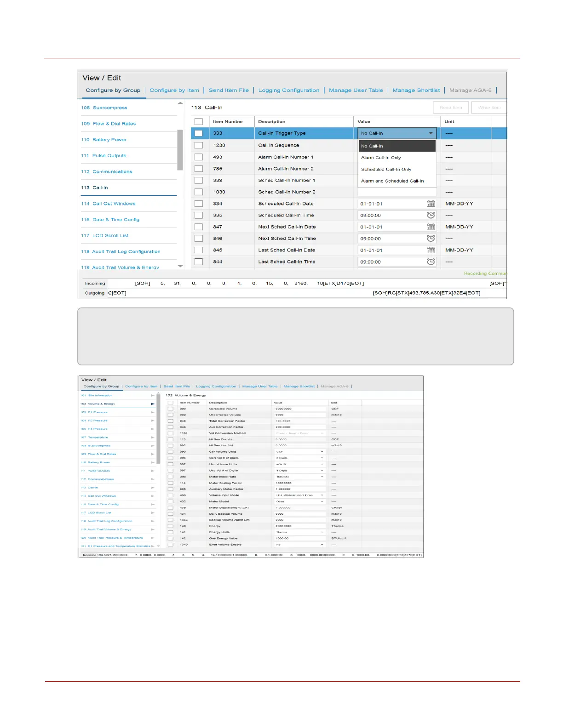The image size is (563, 728).
Task: Open the Cor Volume Units dropdown
Action: (300, 452)
